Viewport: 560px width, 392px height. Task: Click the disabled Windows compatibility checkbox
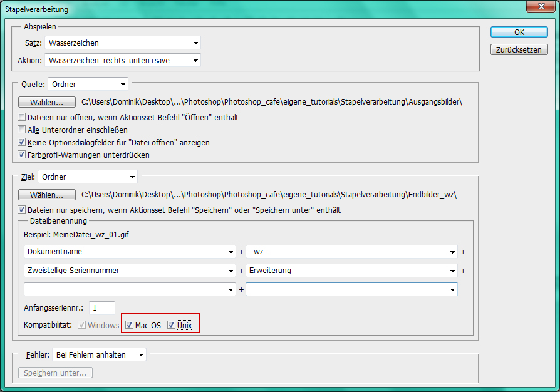[x=82, y=325]
